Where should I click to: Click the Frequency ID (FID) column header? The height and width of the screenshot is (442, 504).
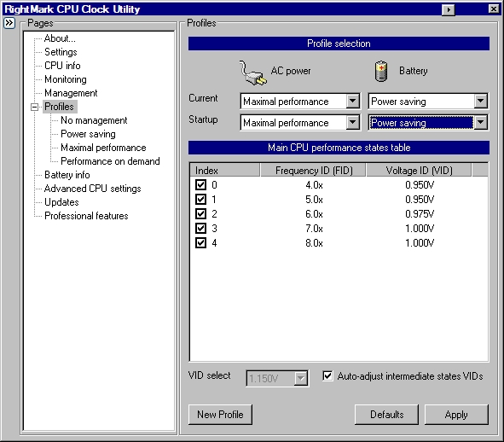click(313, 170)
